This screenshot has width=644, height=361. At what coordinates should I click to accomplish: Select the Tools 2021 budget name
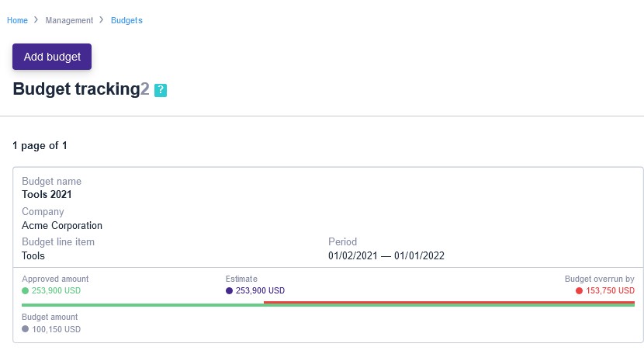click(x=47, y=195)
